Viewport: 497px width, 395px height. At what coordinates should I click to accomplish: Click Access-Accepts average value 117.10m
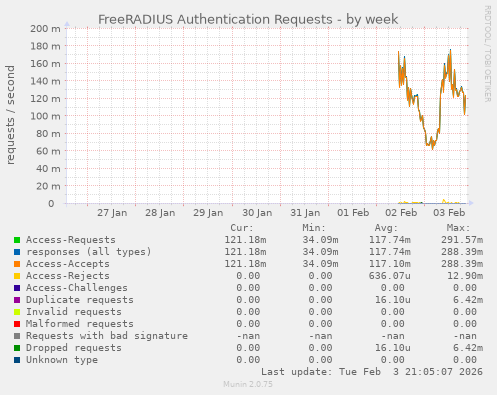click(390, 264)
